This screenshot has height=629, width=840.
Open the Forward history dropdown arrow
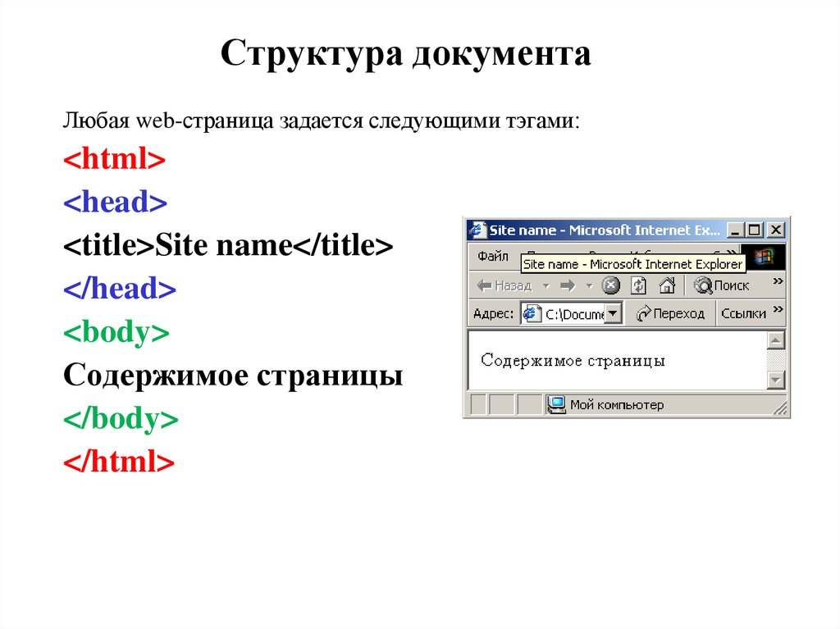click(x=589, y=285)
